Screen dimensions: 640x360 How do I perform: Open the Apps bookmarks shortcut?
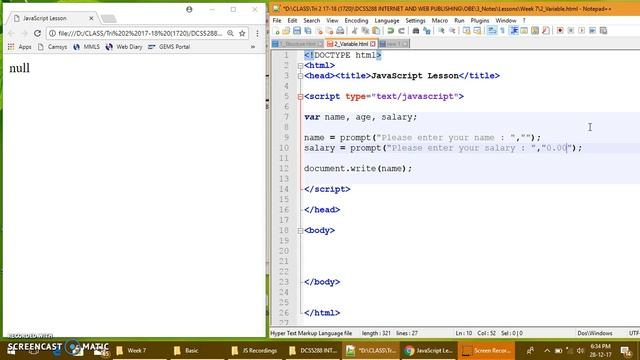point(20,47)
